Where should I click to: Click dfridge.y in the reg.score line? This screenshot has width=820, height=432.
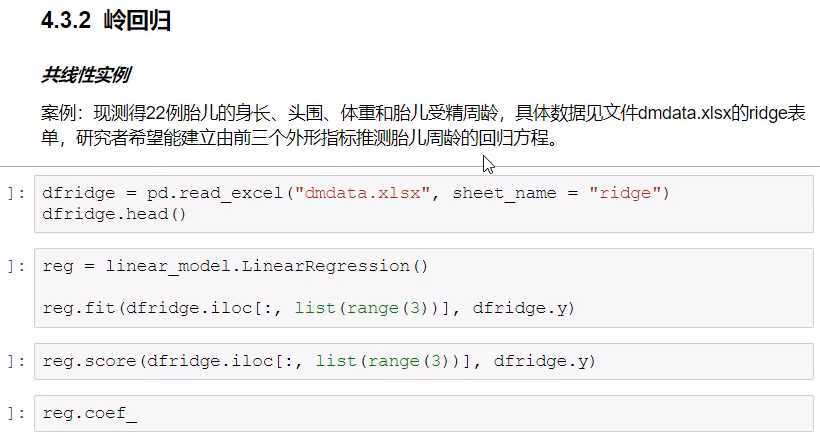(x=544, y=361)
